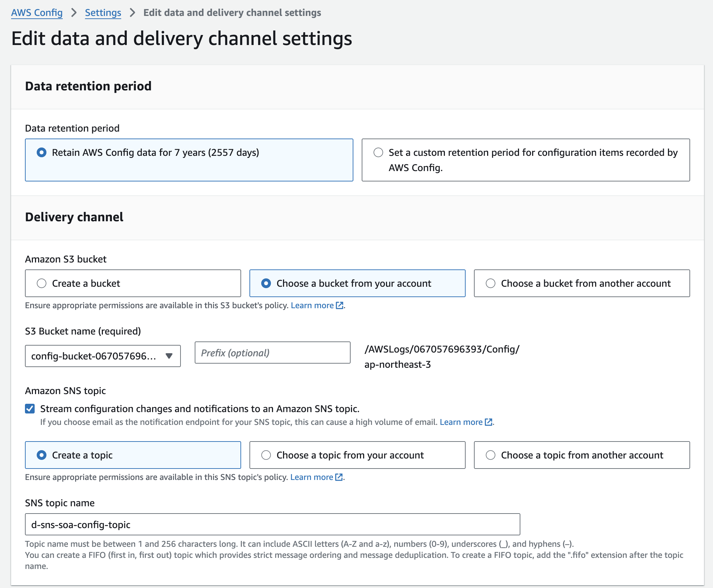This screenshot has height=588, width=713.
Task: Select Set a custom retention period option
Action: (378, 152)
